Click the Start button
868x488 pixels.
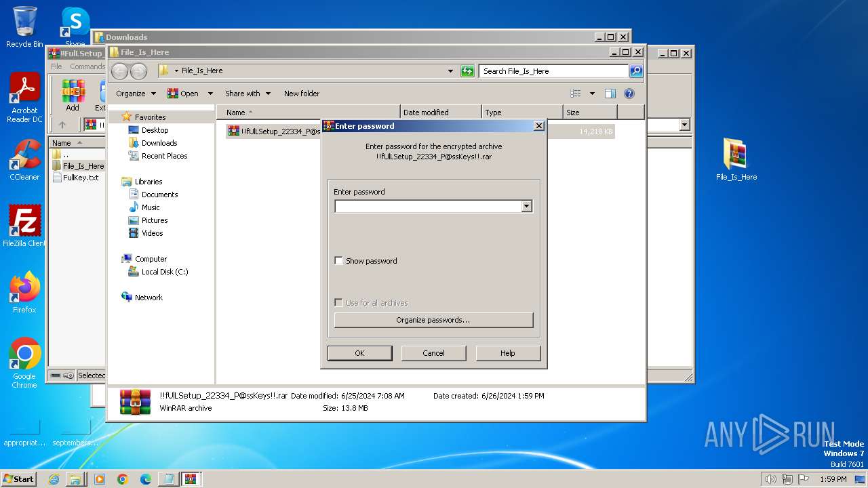[x=18, y=479]
